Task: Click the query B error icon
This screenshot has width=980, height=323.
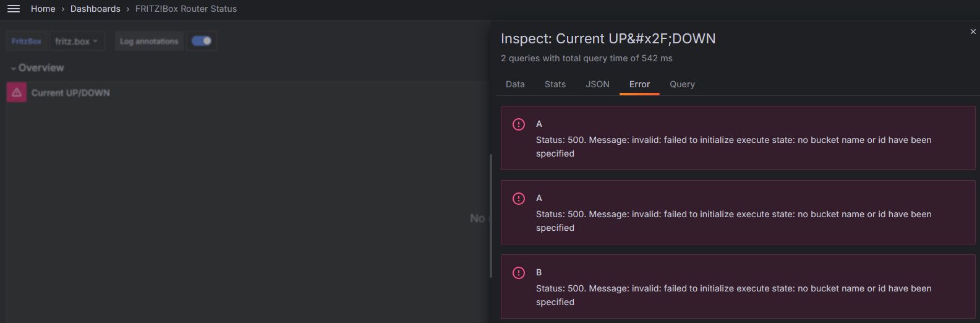Action: 519,273
